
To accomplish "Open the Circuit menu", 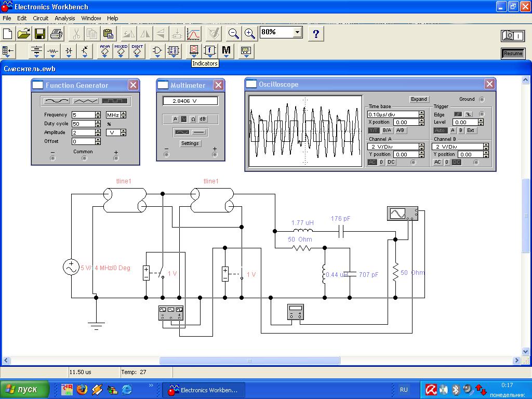I will pos(41,18).
